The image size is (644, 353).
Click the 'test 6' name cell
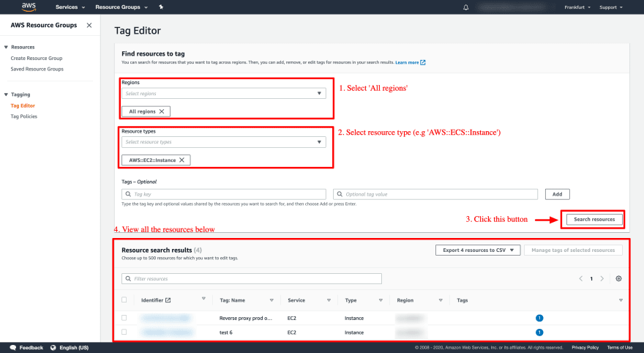(226, 332)
